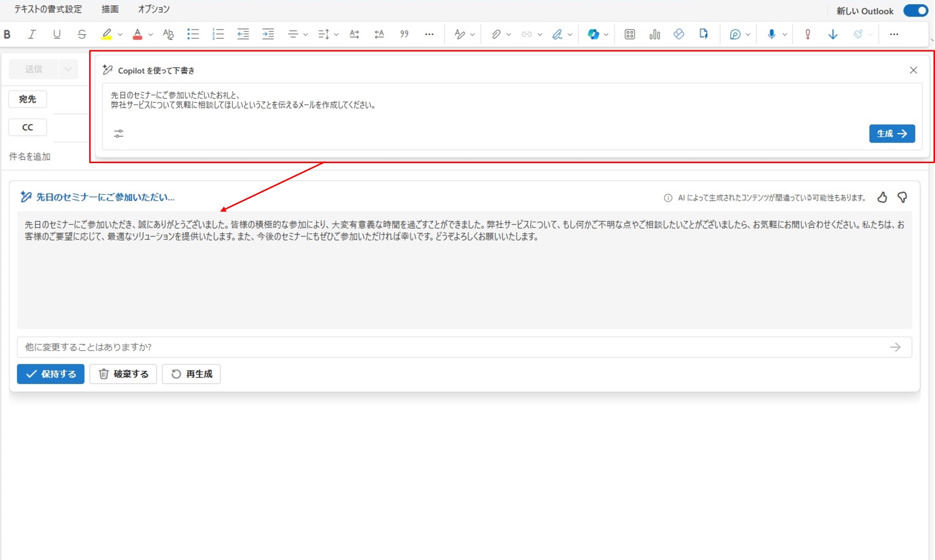Click the Viva diamond icon
The height and width of the screenshot is (560, 935).
click(679, 34)
